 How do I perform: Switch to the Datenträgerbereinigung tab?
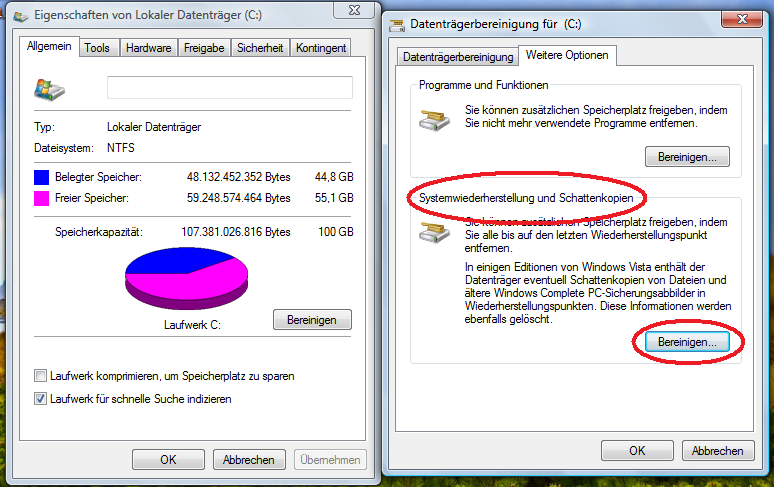(x=458, y=57)
